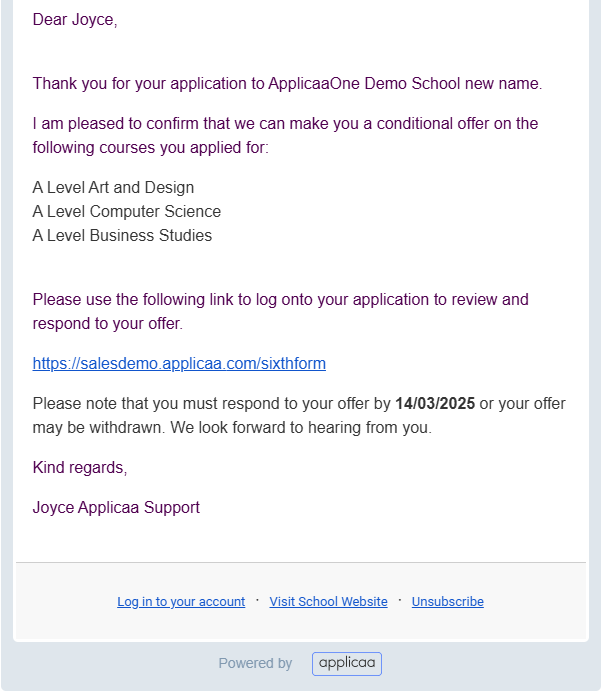Image resolution: width=602 pixels, height=695 pixels.
Task: Click the 'respond to your offer' line
Action: (x=108, y=324)
